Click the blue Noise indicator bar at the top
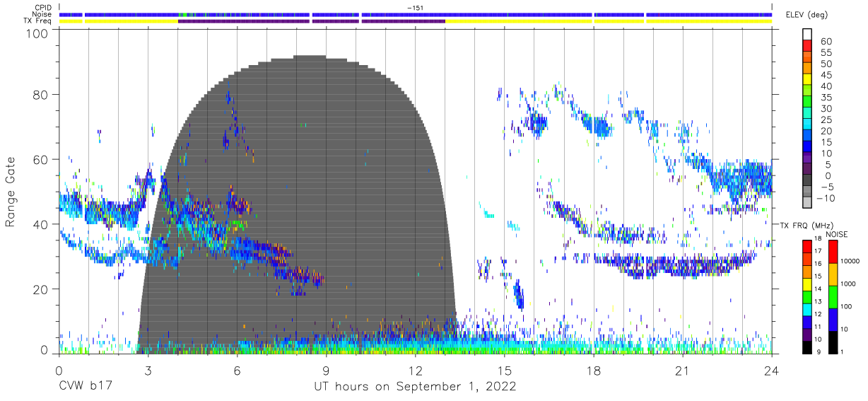 415,14
